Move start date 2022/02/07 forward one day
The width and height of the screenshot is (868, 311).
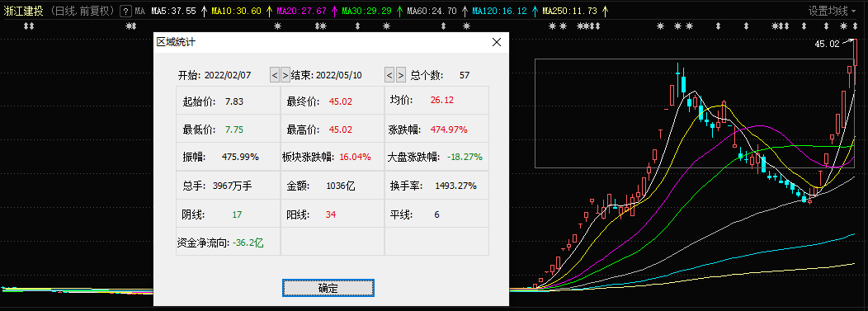coord(285,75)
